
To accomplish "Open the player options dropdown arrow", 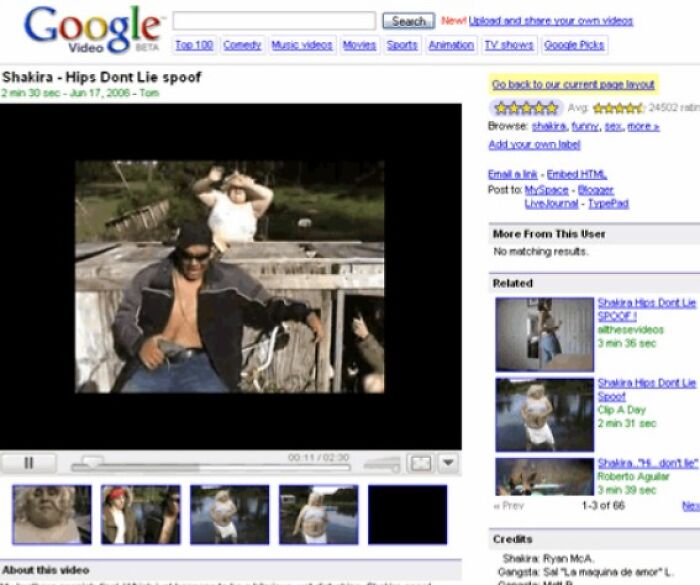I will click(x=449, y=463).
